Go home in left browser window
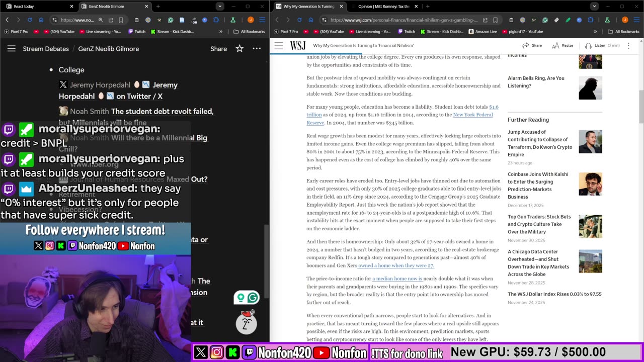 pos(41,20)
